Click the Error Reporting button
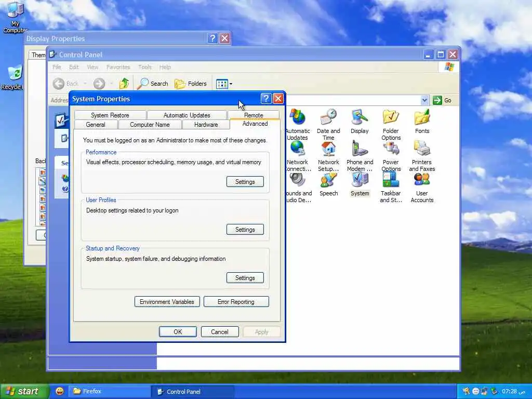Screen dimensions: 532x399 click(236, 302)
